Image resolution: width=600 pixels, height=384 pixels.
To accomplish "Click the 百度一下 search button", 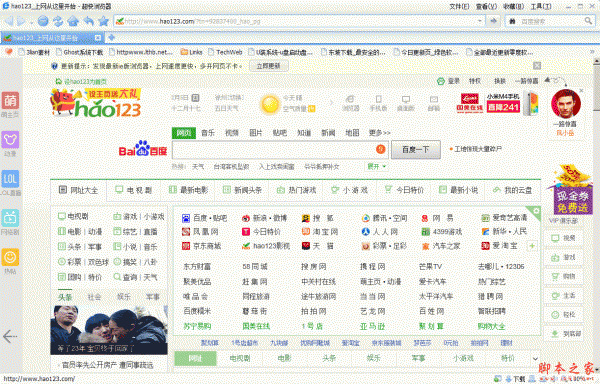I will click(416, 150).
